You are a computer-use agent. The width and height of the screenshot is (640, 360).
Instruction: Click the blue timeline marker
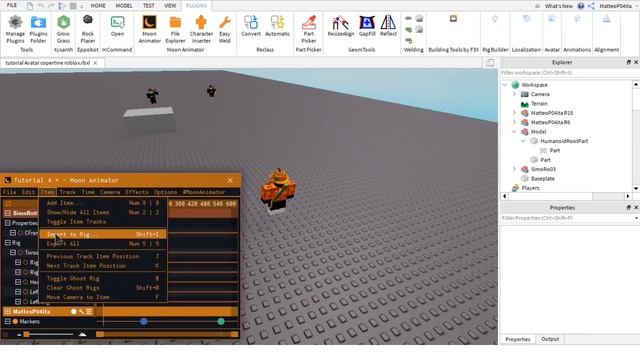pos(144,322)
